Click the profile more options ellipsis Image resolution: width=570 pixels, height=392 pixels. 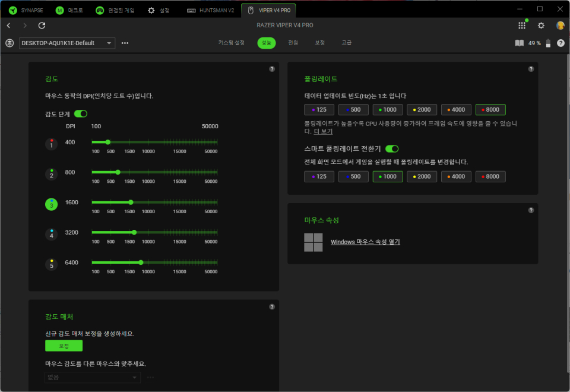(x=125, y=43)
